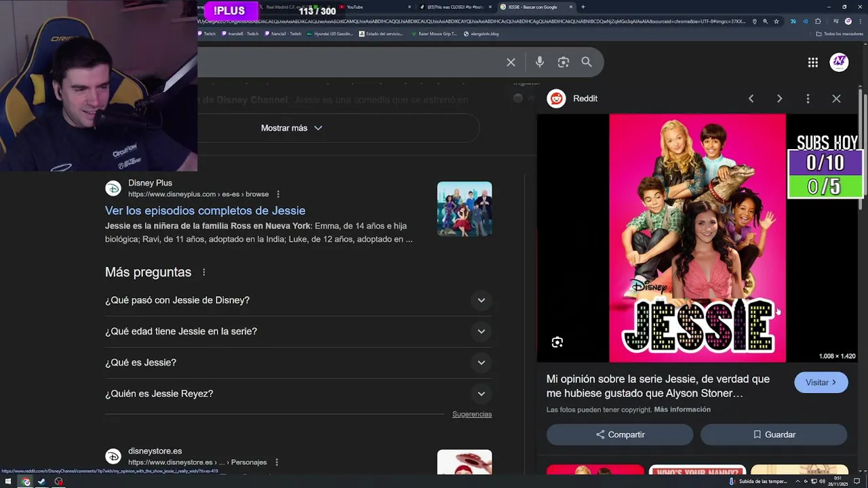Open Hyundai i30 Gasolin bookmark
The image size is (868, 488).
tap(330, 34)
